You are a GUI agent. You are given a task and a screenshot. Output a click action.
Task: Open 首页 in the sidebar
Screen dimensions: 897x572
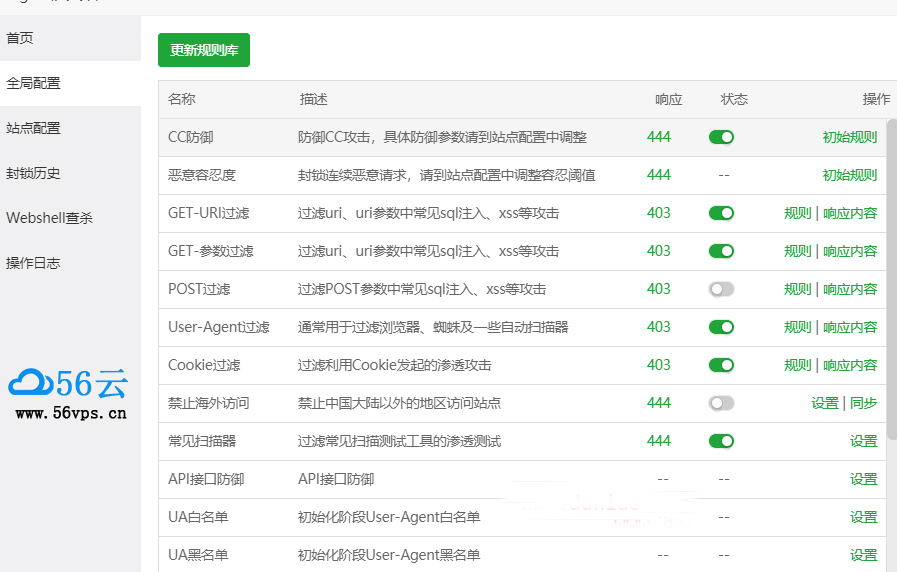point(20,38)
